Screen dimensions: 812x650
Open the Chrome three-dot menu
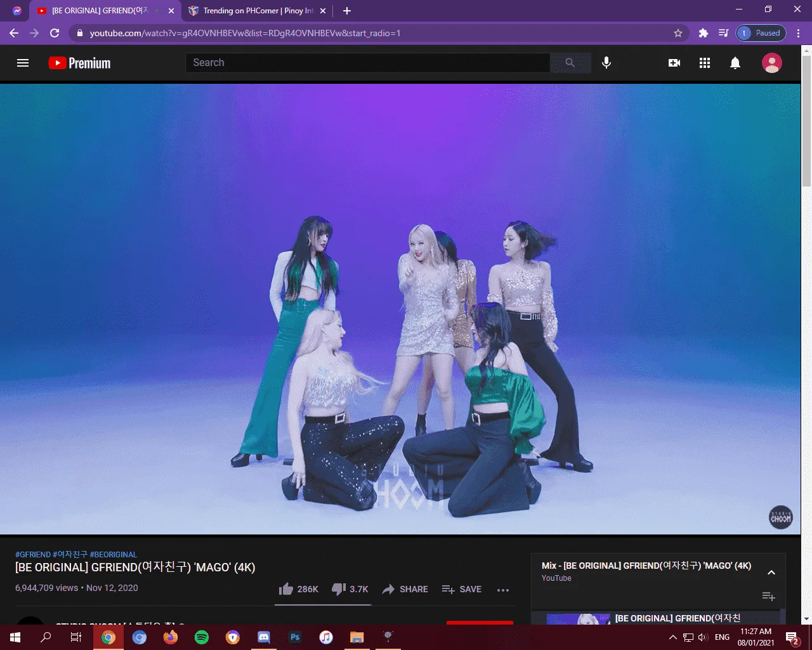pyautogui.click(x=799, y=33)
